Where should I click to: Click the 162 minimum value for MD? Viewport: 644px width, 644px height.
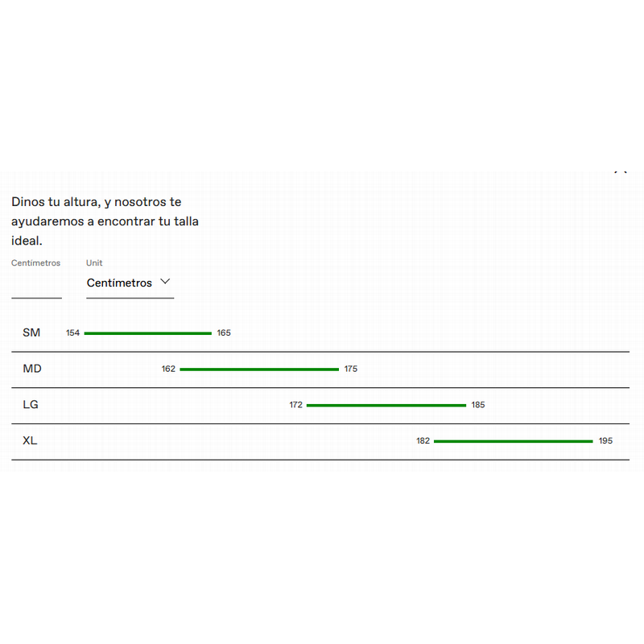pyautogui.click(x=168, y=369)
